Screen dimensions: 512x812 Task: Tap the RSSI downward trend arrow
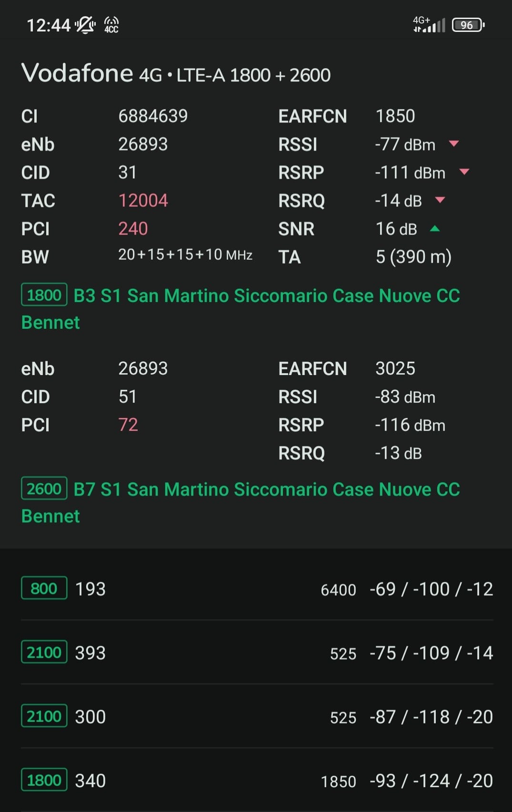point(454,143)
